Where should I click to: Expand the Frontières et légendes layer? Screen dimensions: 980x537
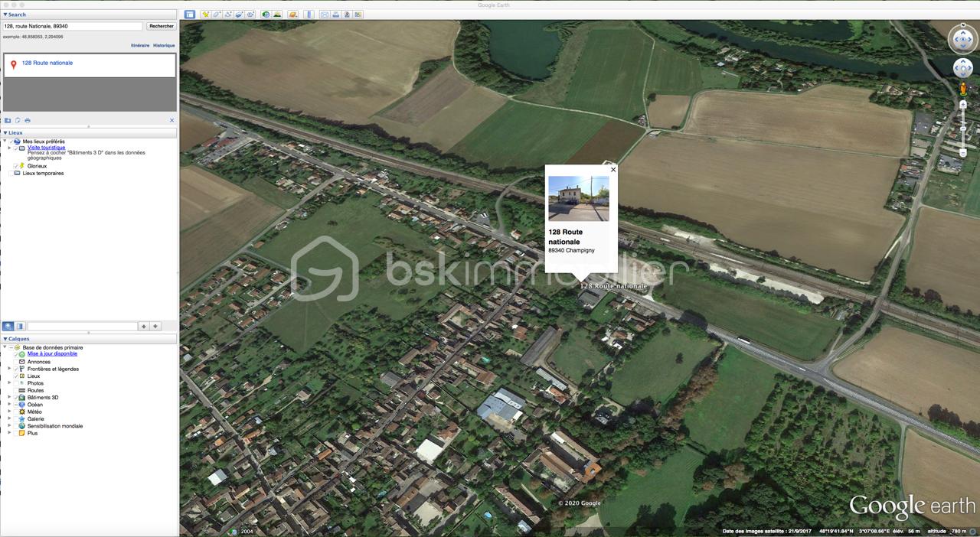(9, 369)
